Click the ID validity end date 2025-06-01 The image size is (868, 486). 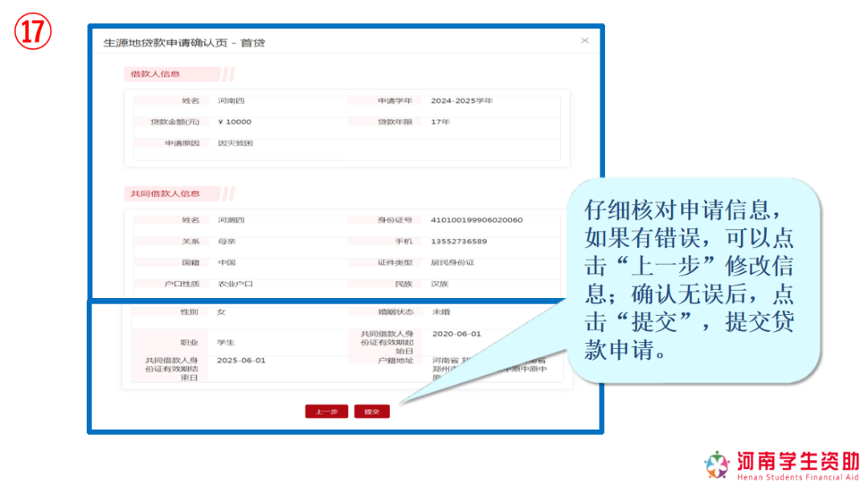tap(241, 361)
